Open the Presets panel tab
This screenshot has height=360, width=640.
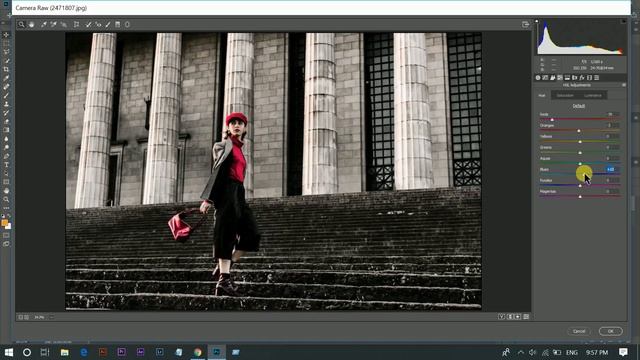(x=596, y=78)
